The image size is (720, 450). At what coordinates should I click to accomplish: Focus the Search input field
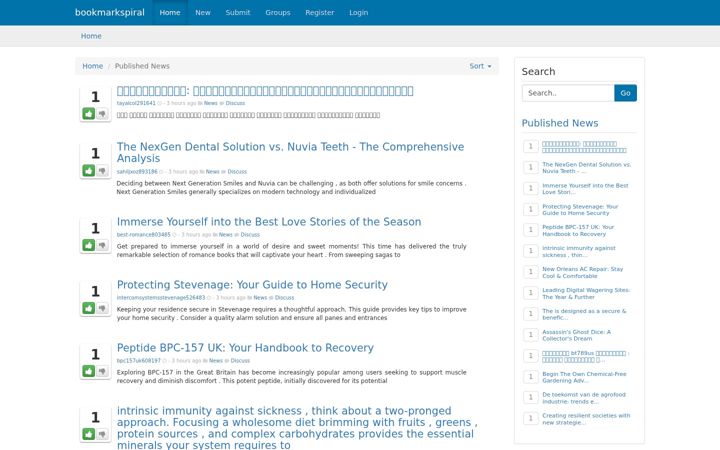(568, 93)
